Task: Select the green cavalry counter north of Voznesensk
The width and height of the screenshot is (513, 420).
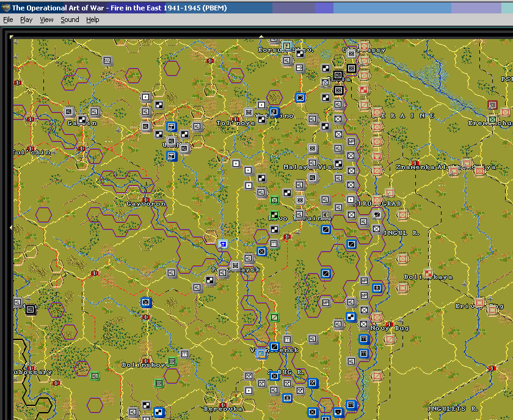Action: [274, 317]
